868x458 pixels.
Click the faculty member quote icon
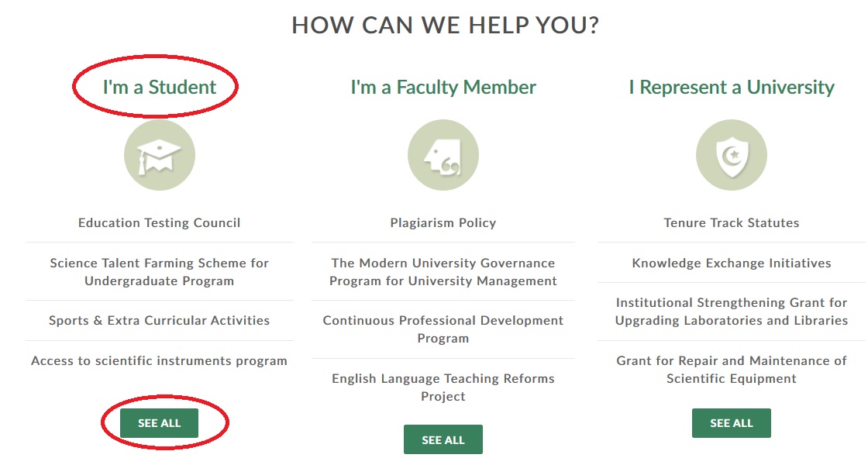(x=443, y=155)
